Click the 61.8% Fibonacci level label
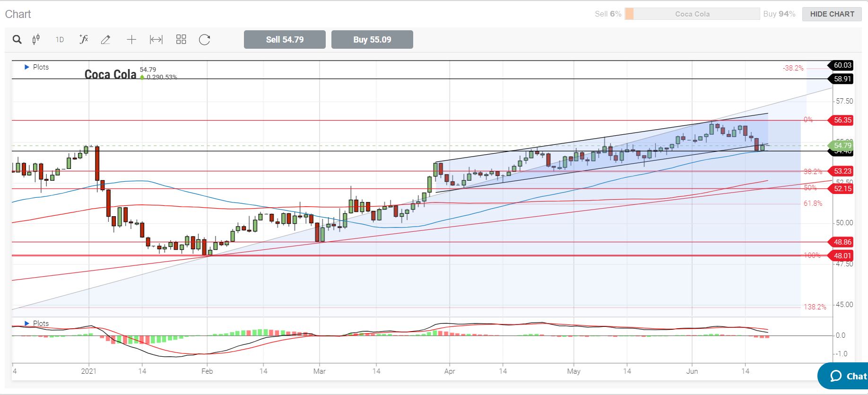Screen dimensions: 868x395 [x=813, y=203]
